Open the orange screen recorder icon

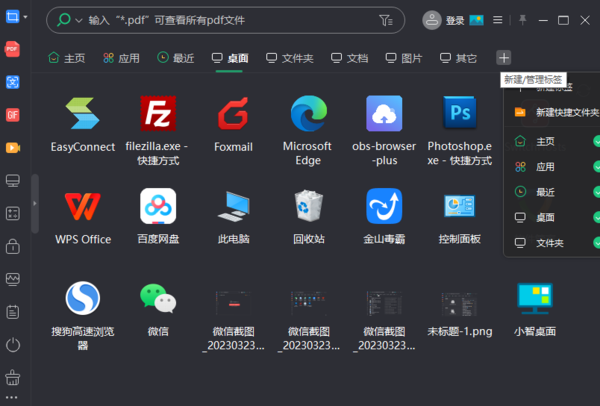pyautogui.click(x=13, y=148)
